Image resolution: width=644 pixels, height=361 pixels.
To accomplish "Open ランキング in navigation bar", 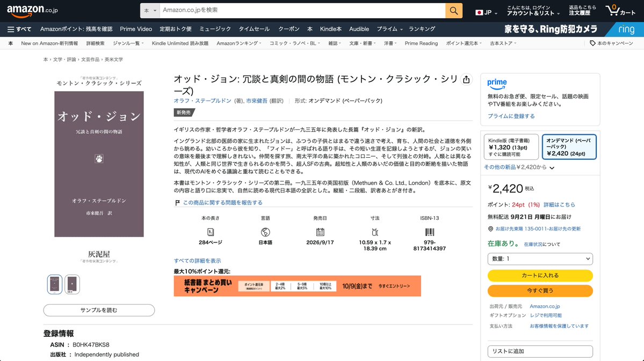I will pos(422,29).
